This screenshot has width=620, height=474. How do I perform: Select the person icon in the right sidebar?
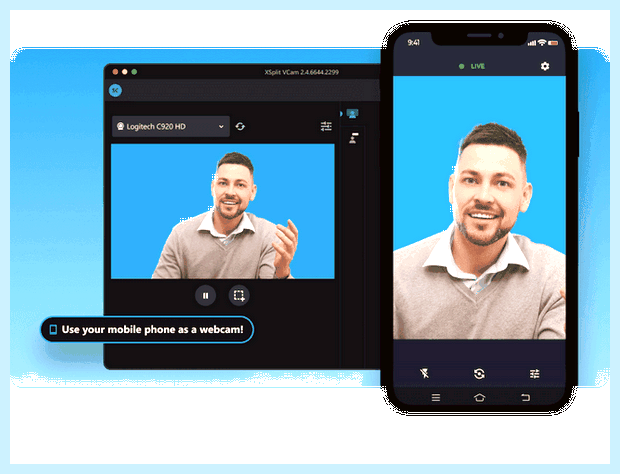tap(353, 138)
